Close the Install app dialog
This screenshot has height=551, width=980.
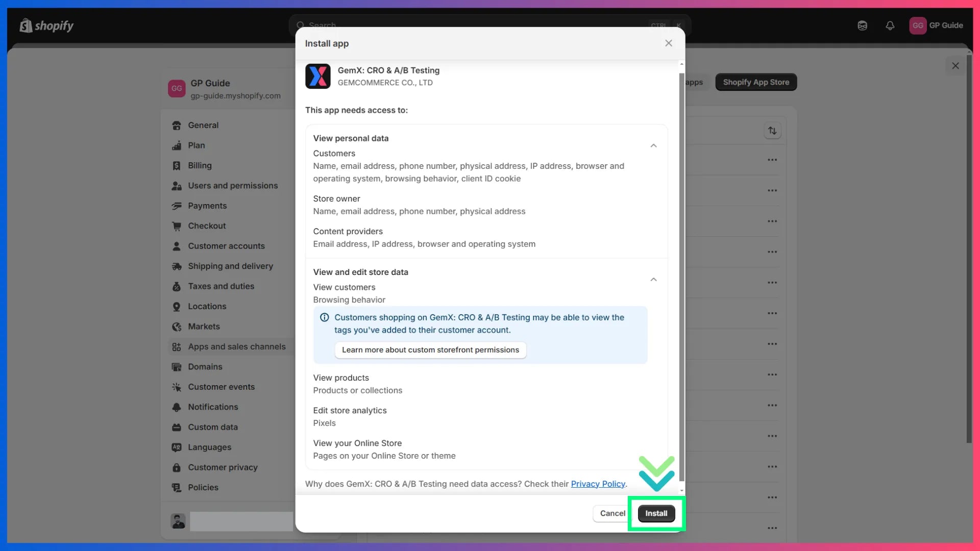[669, 43]
